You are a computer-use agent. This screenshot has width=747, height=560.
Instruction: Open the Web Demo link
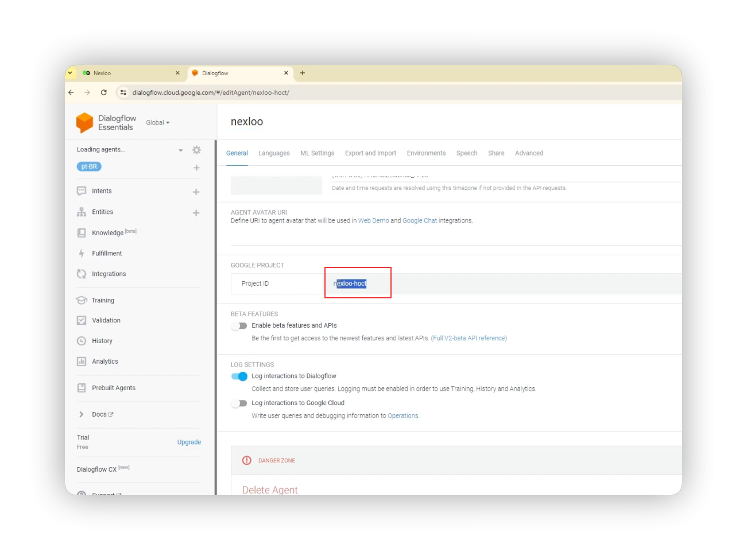373,221
